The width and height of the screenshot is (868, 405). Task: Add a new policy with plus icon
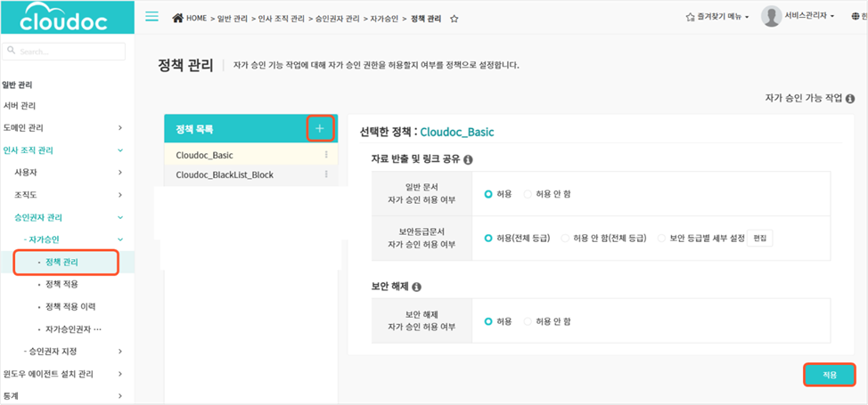coord(320,129)
